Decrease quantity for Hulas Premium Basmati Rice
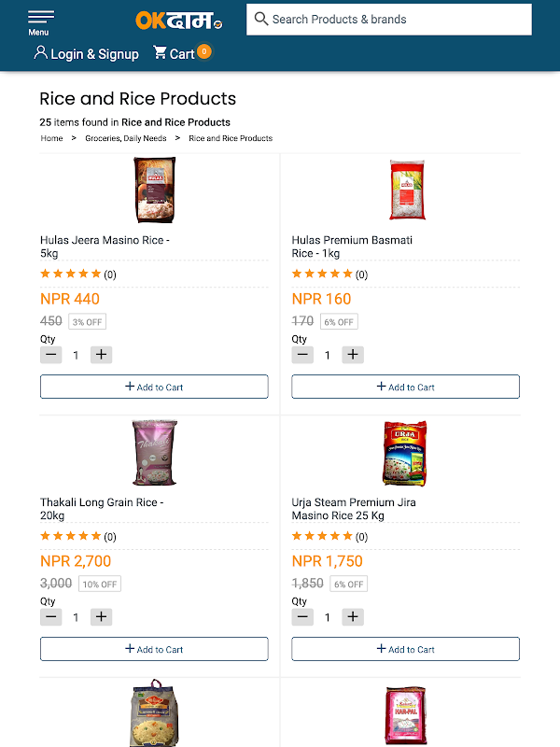Viewport: 560px width, 747px height. coord(302,355)
